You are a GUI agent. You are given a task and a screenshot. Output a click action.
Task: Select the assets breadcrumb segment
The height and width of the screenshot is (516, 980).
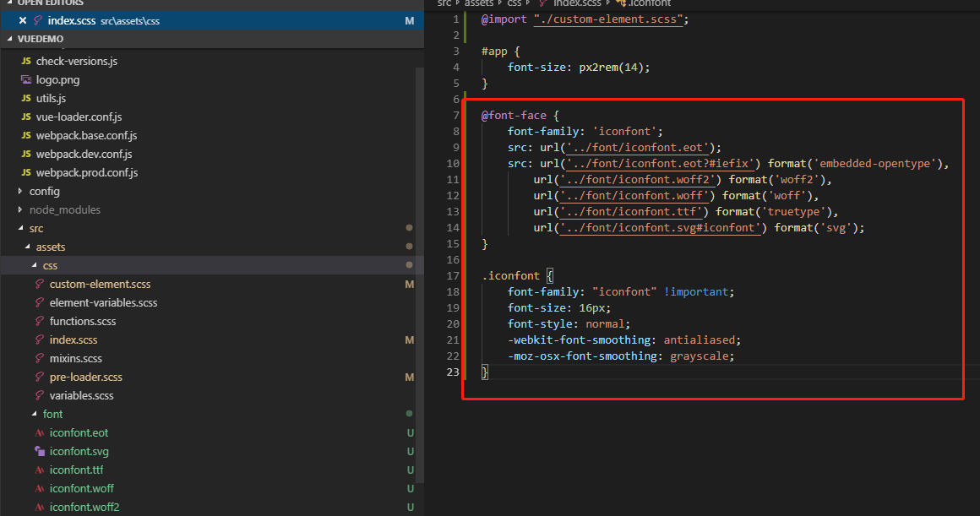(479, 3)
